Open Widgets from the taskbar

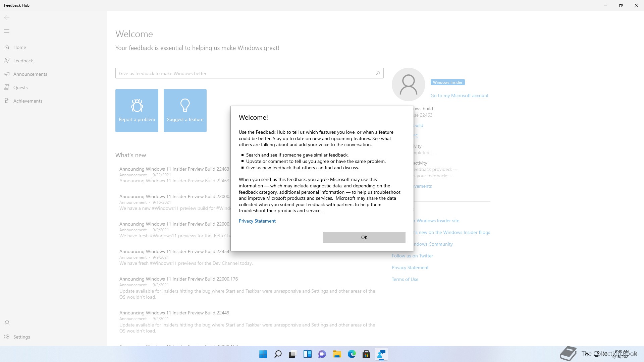tap(307, 354)
